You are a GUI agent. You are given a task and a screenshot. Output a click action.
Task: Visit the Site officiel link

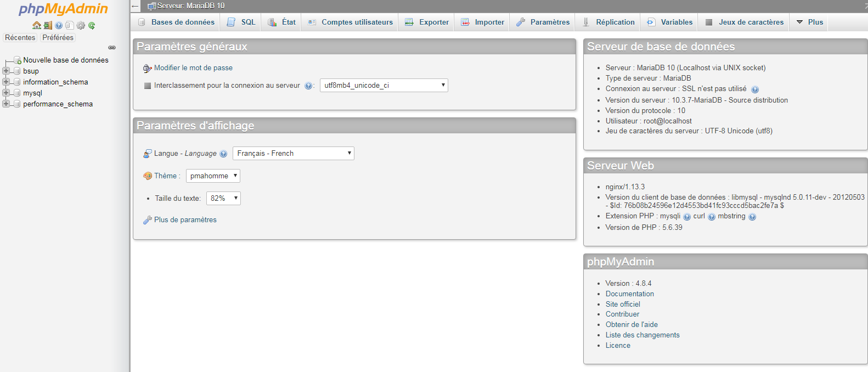(x=623, y=305)
